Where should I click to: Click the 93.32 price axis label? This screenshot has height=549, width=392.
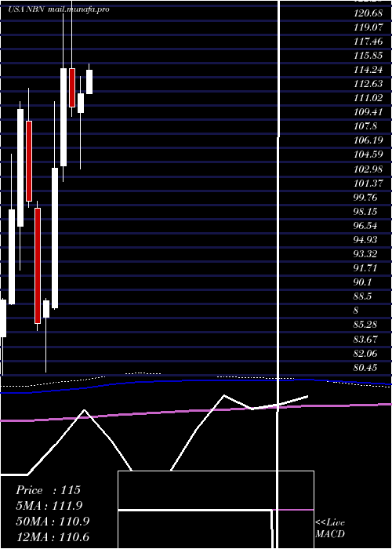pyautogui.click(x=365, y=254)
